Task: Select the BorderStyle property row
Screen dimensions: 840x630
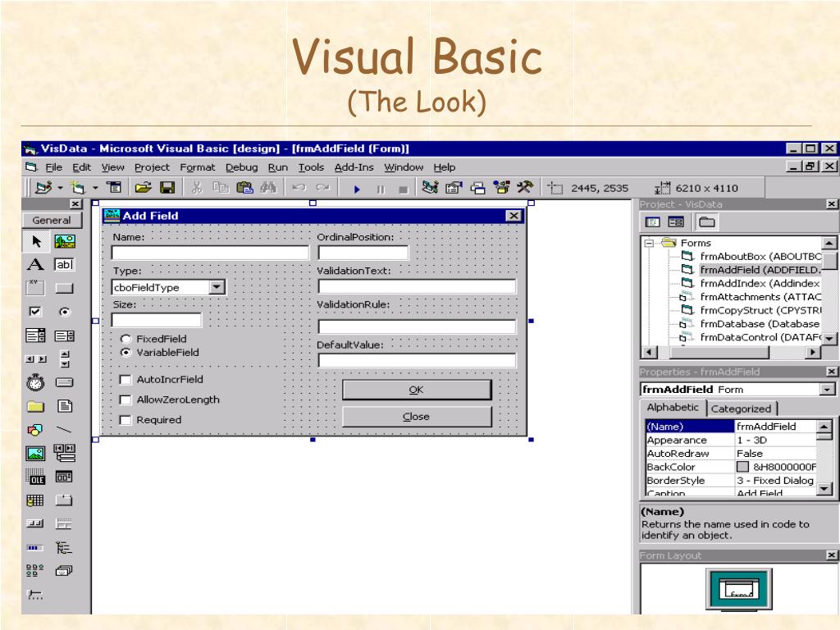Action: coord(731,480)
